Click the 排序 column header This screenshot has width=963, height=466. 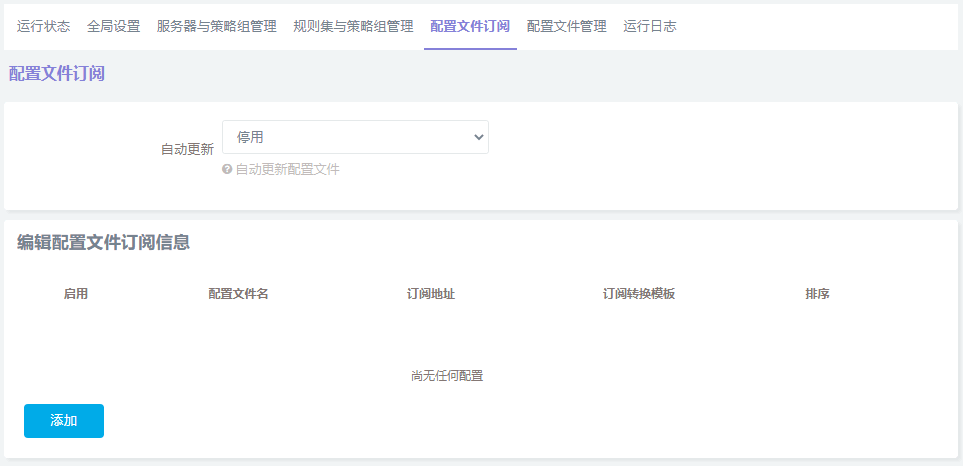pyautogui.click(x=817, y=294)
